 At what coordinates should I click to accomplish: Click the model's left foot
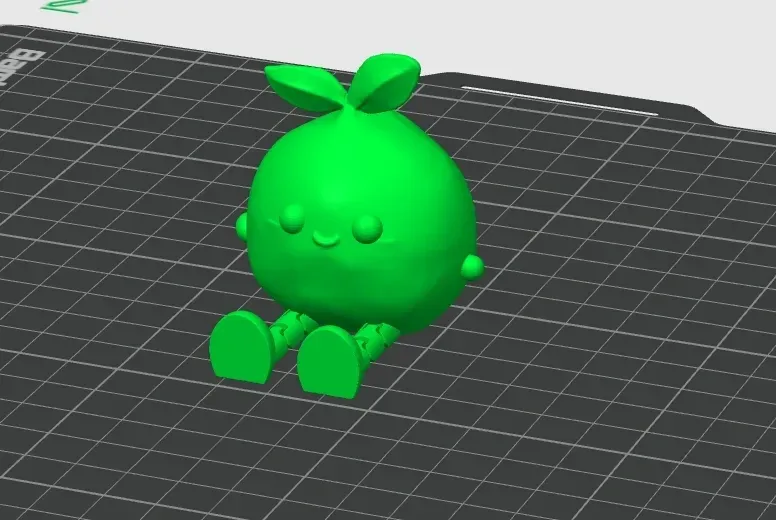242,348
